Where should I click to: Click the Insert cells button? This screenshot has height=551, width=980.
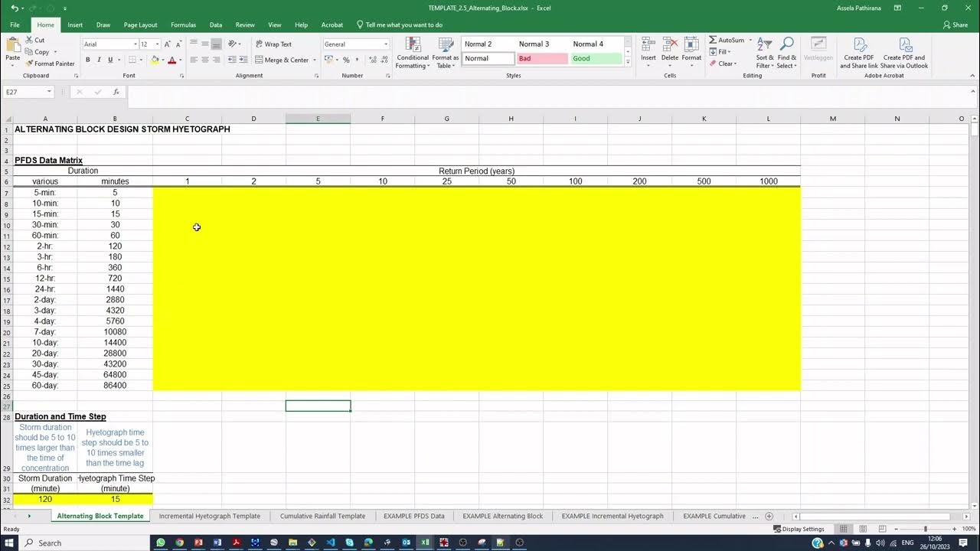(648, 50)
